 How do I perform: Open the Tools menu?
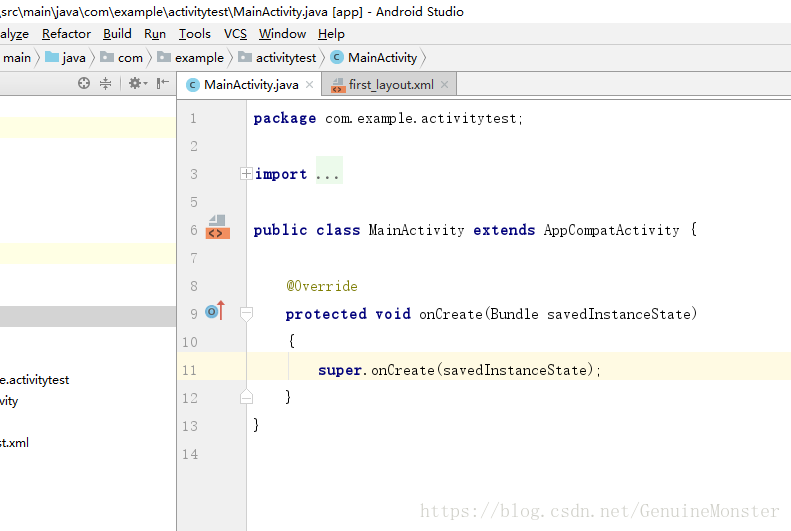[195, 34]
